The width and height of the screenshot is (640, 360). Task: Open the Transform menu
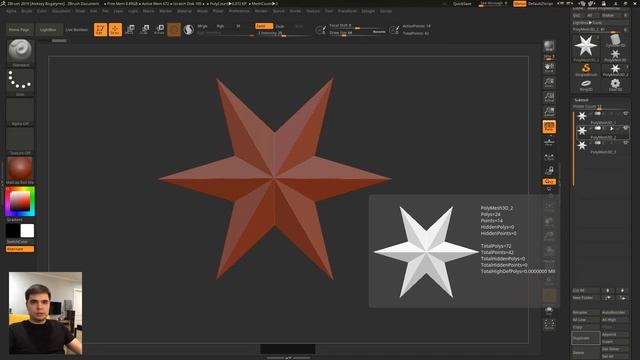347,11
